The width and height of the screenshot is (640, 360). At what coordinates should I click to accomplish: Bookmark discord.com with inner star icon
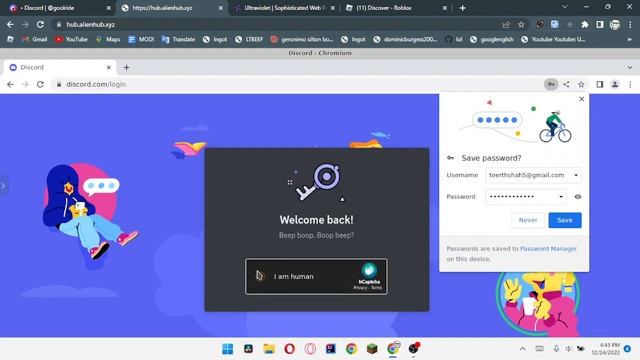(581, 84)
